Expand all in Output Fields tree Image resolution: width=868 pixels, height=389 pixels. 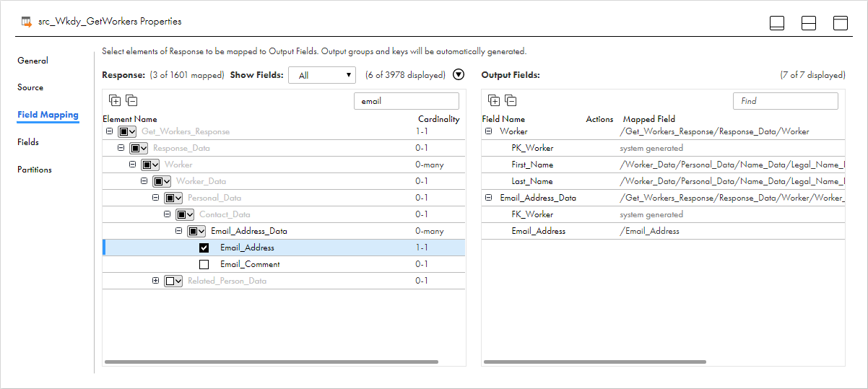pos(494,100)
